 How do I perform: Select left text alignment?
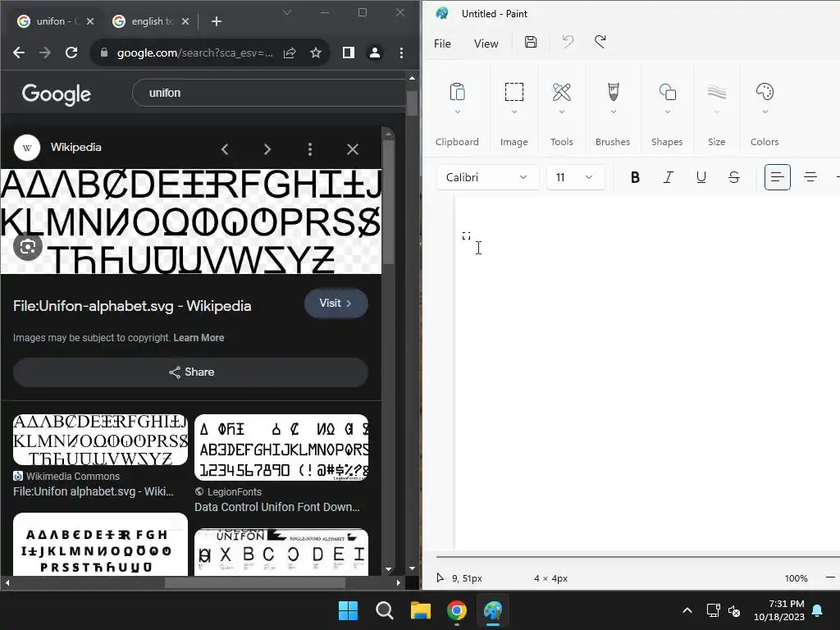pos(778,177)
